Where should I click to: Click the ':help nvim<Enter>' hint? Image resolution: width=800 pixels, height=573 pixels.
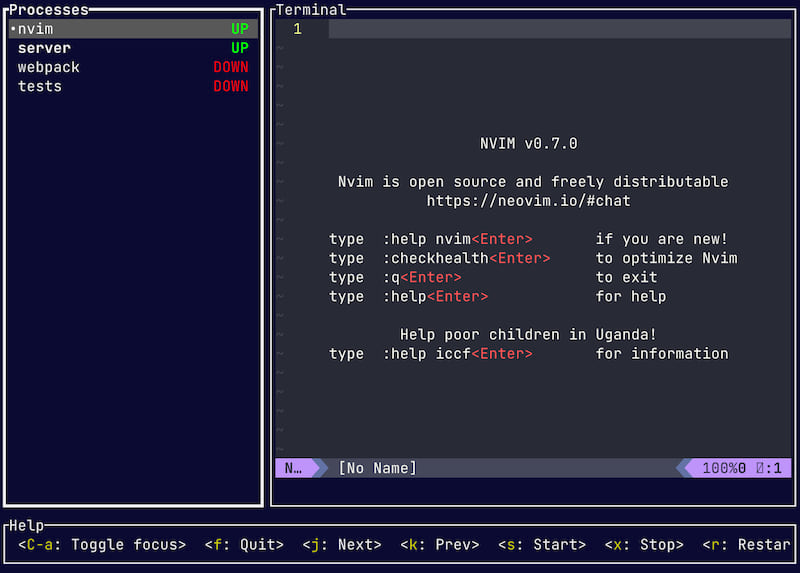click(x=458, y=239)
